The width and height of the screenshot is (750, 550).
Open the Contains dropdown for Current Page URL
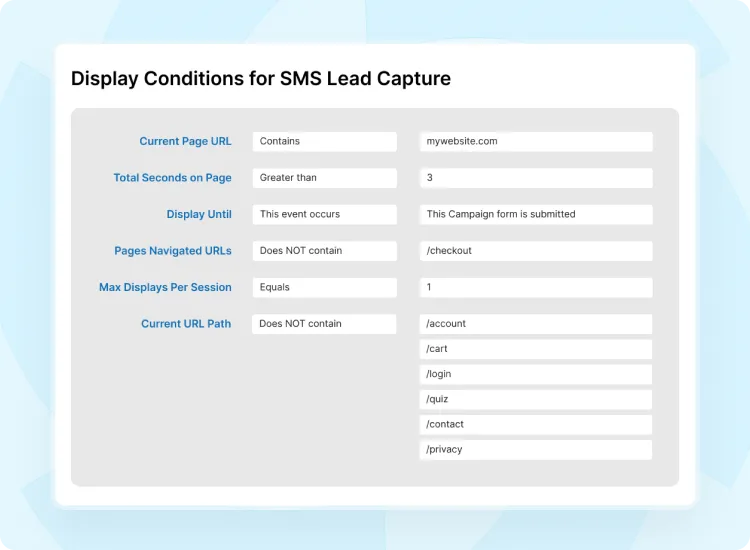pyautogui.click(x=325, y=142)
